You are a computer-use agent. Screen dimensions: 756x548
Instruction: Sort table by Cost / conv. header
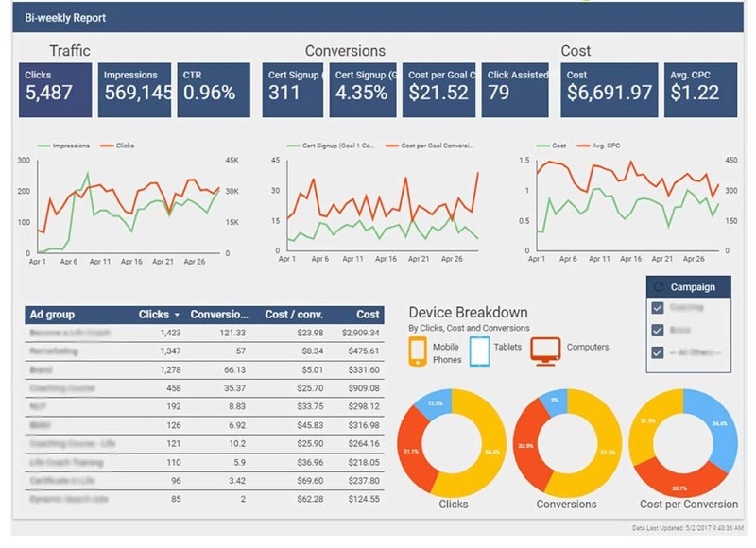point(294,315)
